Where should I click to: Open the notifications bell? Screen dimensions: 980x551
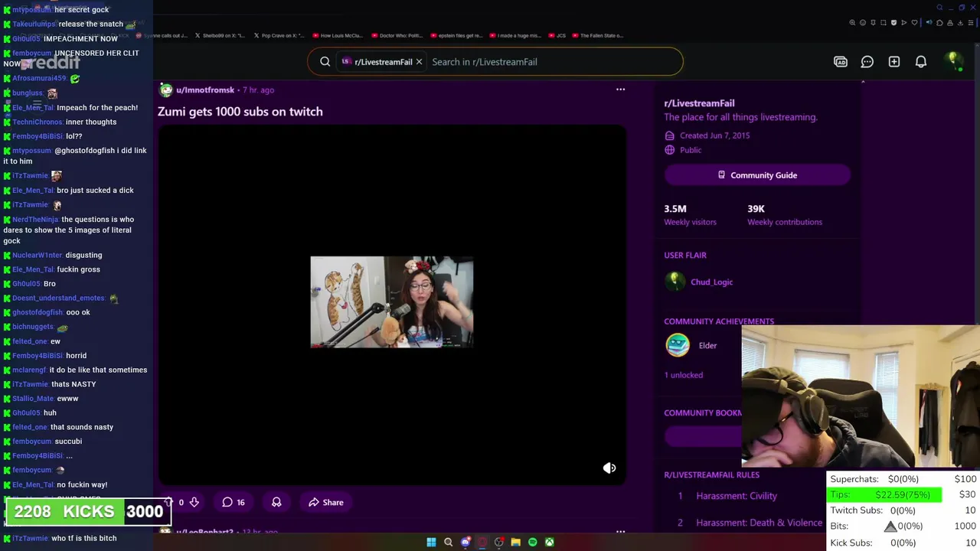pyautogui.click(x=921, y=61)
